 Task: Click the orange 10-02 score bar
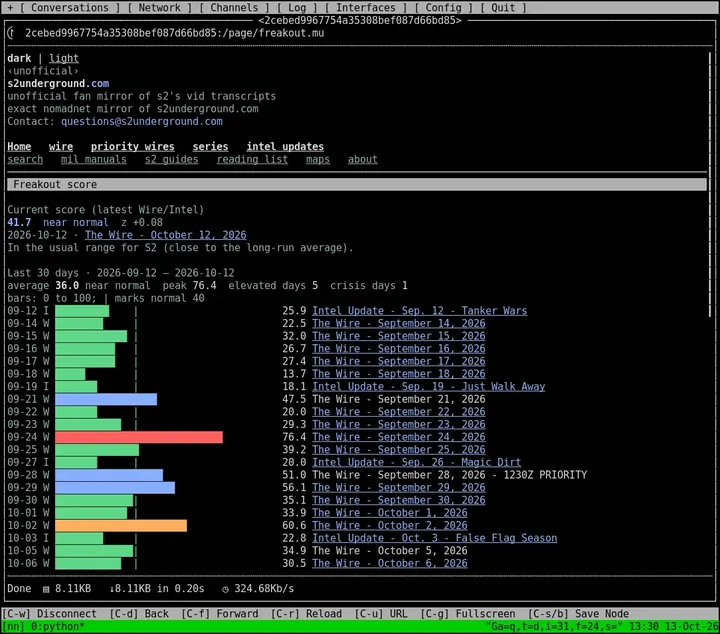pos(121,525)
